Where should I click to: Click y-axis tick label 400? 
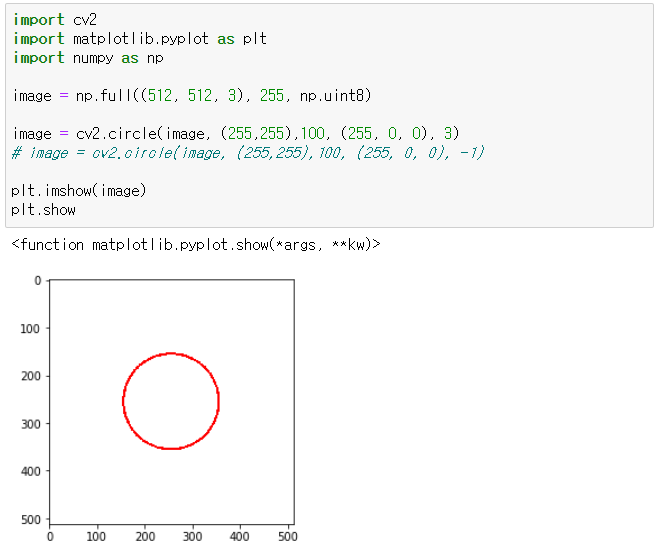(x=30, y=471)
